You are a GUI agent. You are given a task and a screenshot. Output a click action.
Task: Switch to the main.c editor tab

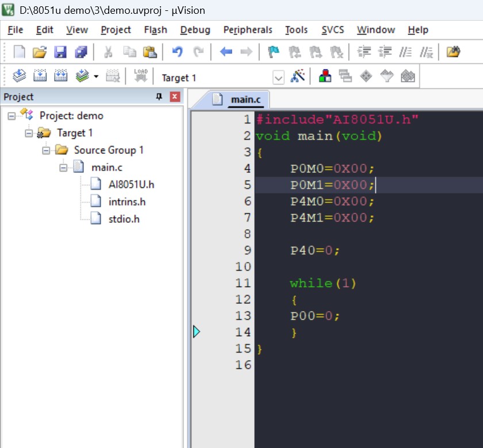pyautogui.click(x=245, y=100)
